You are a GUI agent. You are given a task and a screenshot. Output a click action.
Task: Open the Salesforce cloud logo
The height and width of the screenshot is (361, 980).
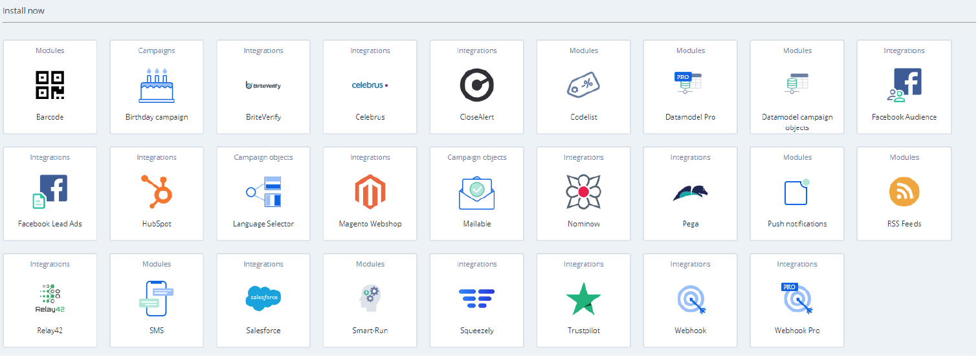pyautogui.click(x=263, y=298)
